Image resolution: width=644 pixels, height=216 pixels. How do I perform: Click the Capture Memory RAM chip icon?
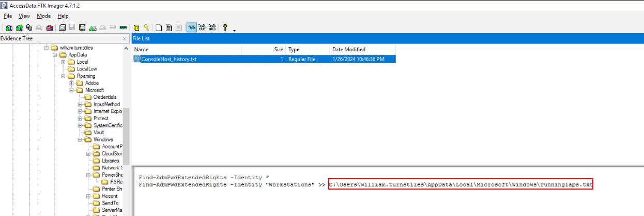click(123, 27)
